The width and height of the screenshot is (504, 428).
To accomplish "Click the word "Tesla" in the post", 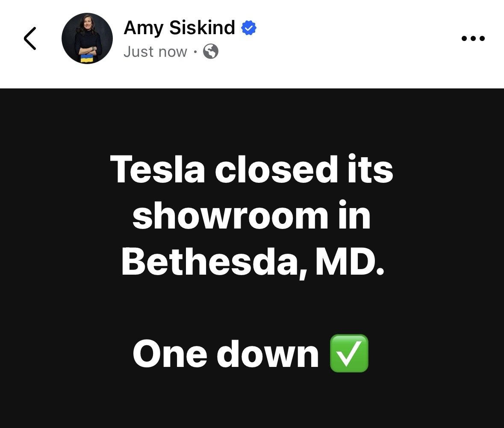I will point(157,169).
